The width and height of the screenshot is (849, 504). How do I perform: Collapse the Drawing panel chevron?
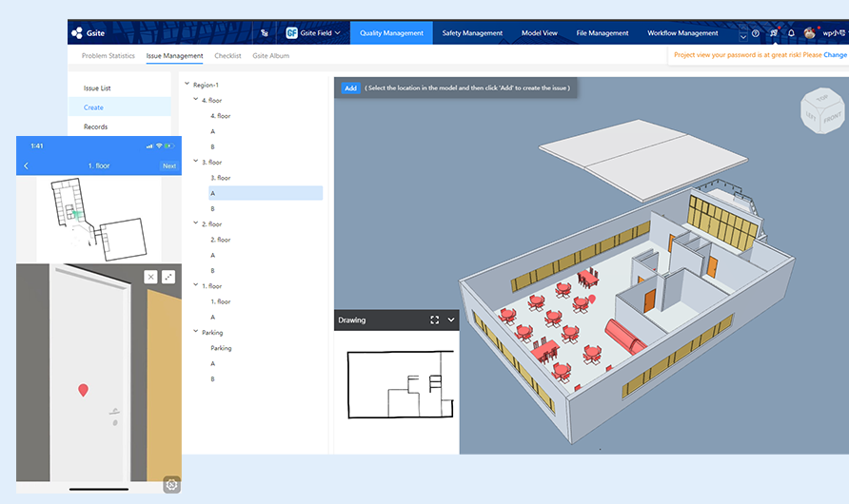451,320
